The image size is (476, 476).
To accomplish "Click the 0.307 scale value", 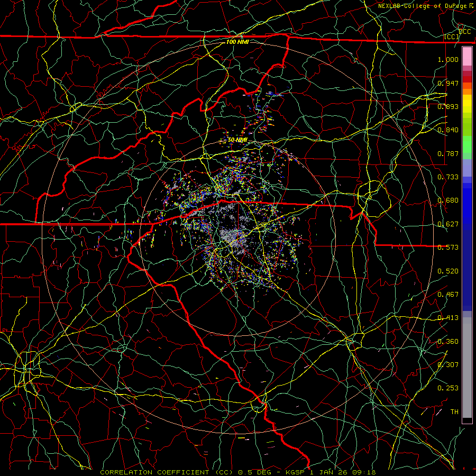I will coord(448,364).
